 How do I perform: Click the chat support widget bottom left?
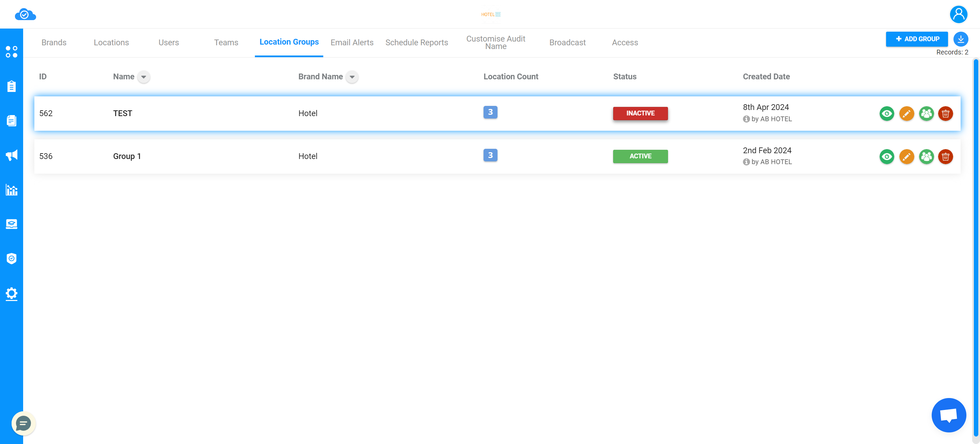(x=24, y=424)
